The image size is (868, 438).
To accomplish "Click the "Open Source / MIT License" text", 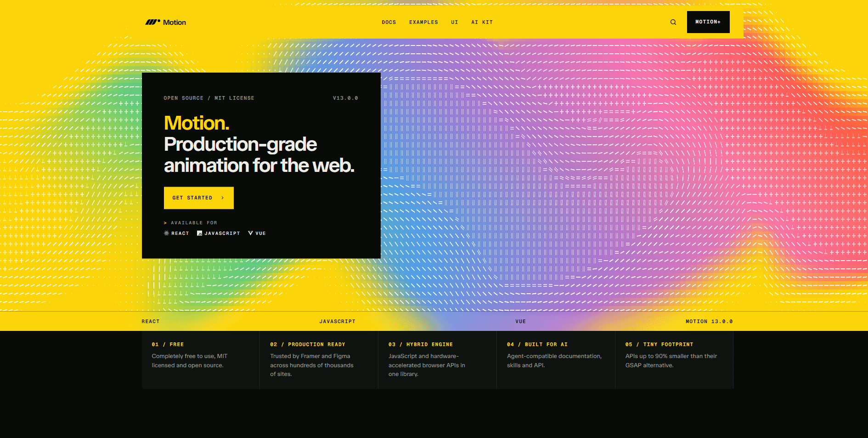I will point(209,98).
